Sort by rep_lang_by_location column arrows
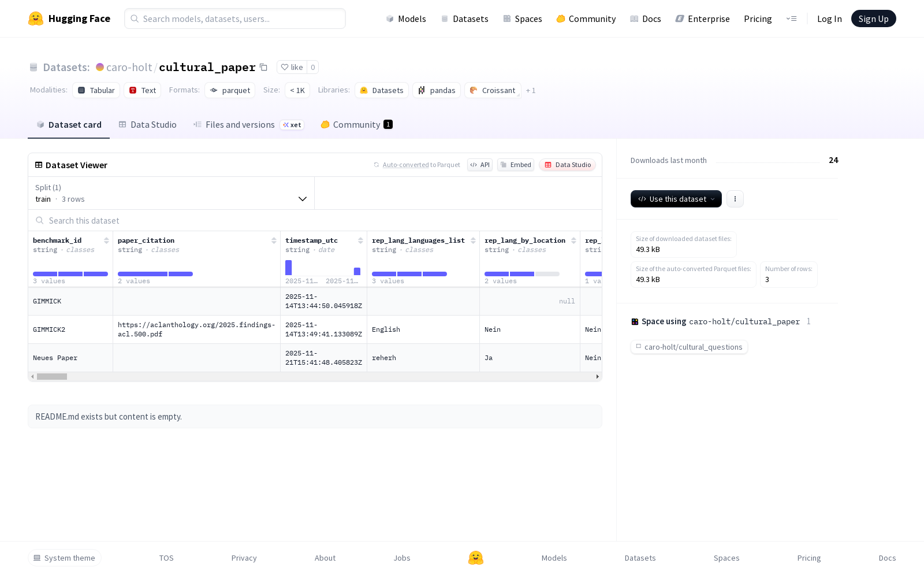924x578 pixels. pyautogui.click(x=573, y=240)
